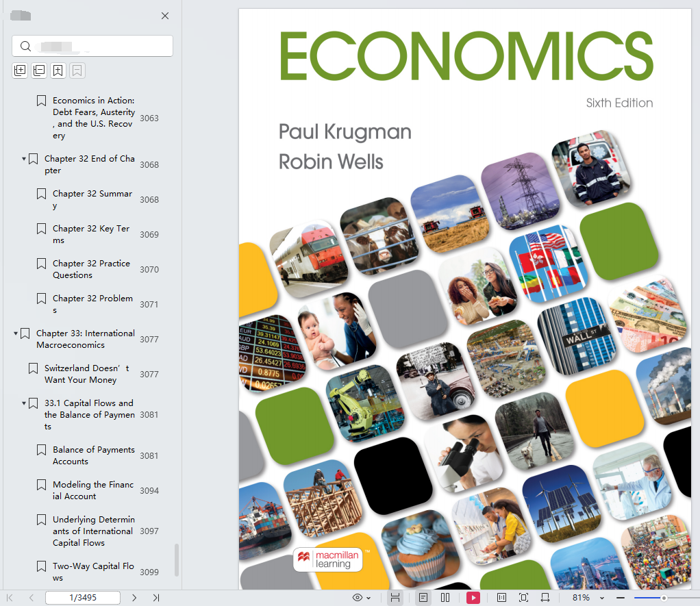Click the bookmark icon beside Two-Way Capital Flows
This screenshot has width=700, height=606.
click(42, 566)
